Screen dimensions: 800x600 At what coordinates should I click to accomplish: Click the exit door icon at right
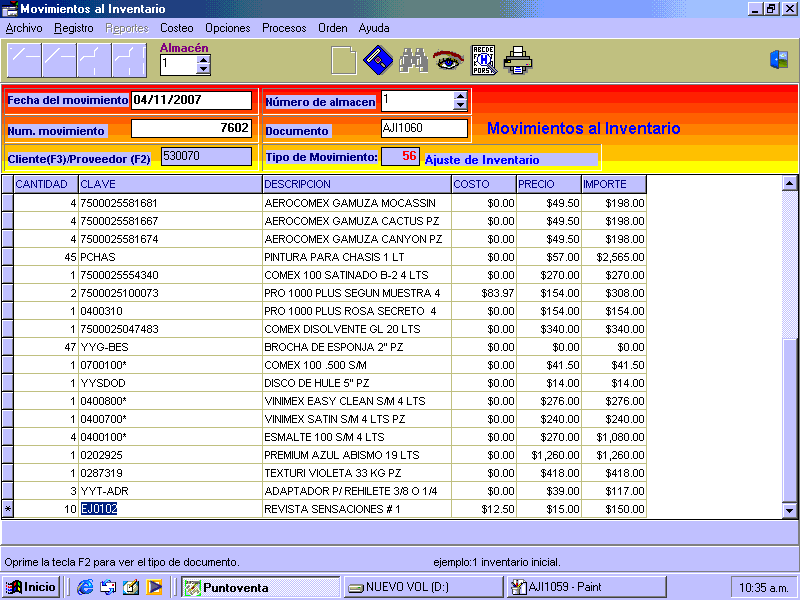[x=778, y=60]
